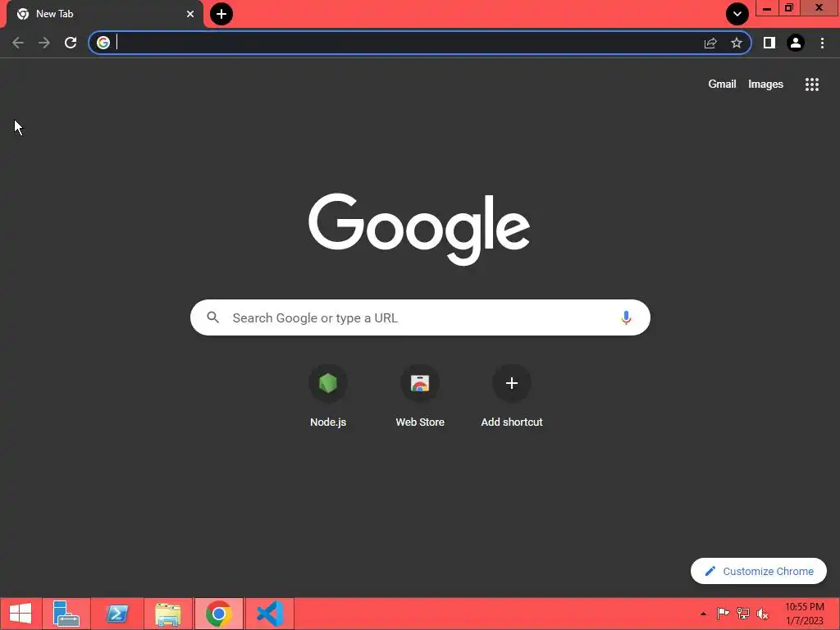Go forward using the forward arrow
This screenshot has width=840, height=630.
[x=44, y=43]
